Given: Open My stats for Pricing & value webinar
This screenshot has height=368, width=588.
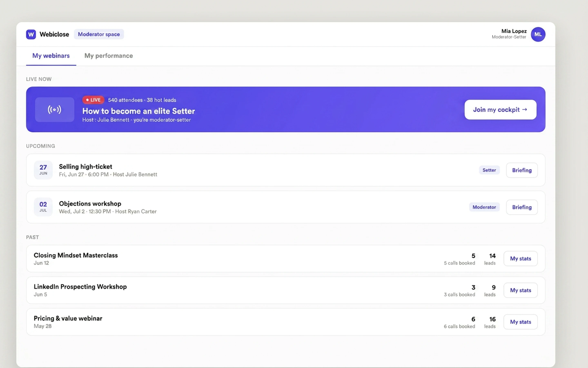Looking at the screenshot, I should 521,322.
